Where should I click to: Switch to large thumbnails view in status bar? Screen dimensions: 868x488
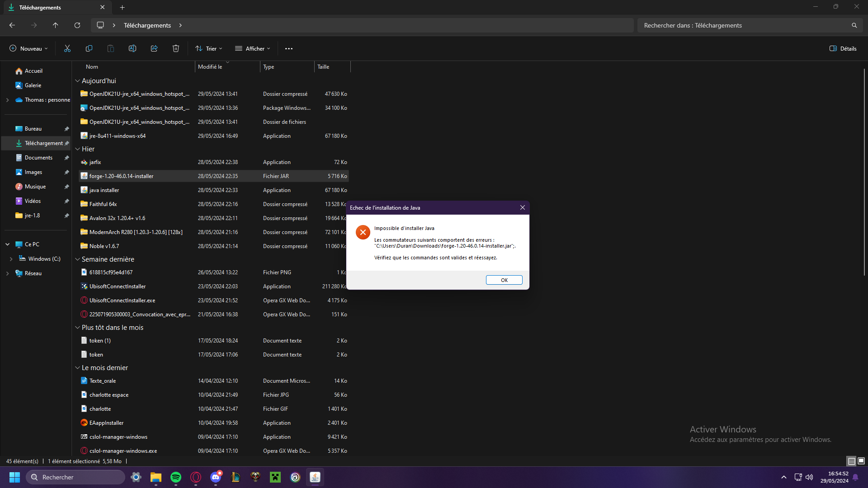861,461
